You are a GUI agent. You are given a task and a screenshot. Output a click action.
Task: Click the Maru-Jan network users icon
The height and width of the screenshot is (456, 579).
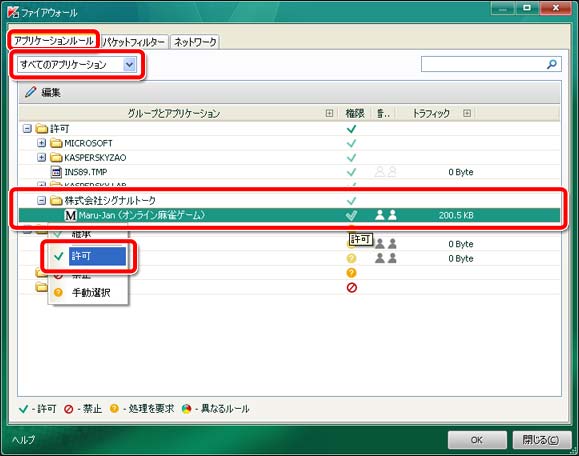coord(386,215)
